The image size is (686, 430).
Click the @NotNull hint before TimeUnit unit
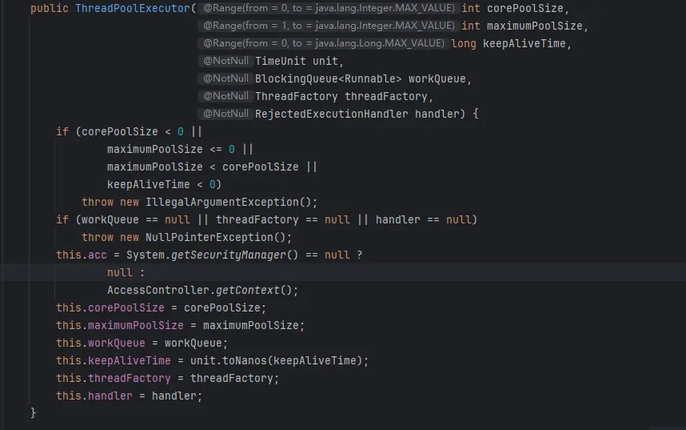click(x=225, y=61)
